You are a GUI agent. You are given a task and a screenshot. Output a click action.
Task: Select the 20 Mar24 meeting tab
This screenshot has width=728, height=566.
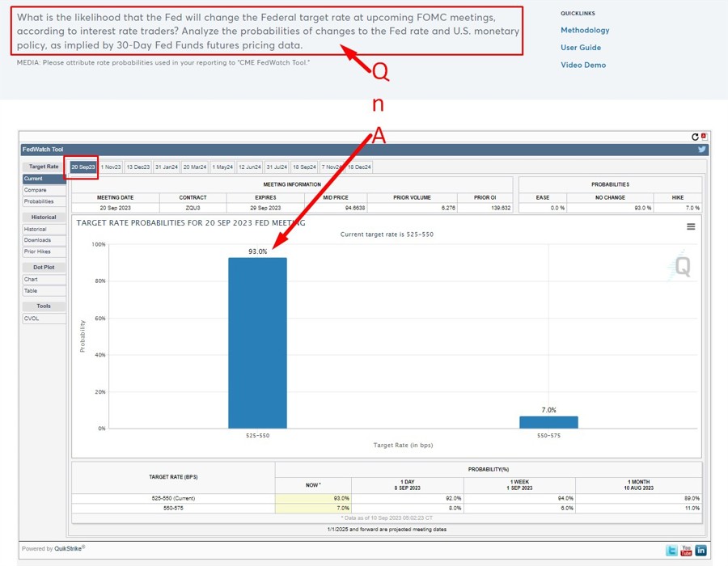(x=195, y=167)
